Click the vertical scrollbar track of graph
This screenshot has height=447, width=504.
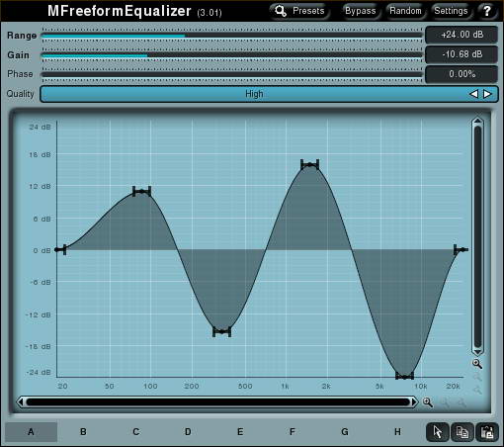[477, 236]
